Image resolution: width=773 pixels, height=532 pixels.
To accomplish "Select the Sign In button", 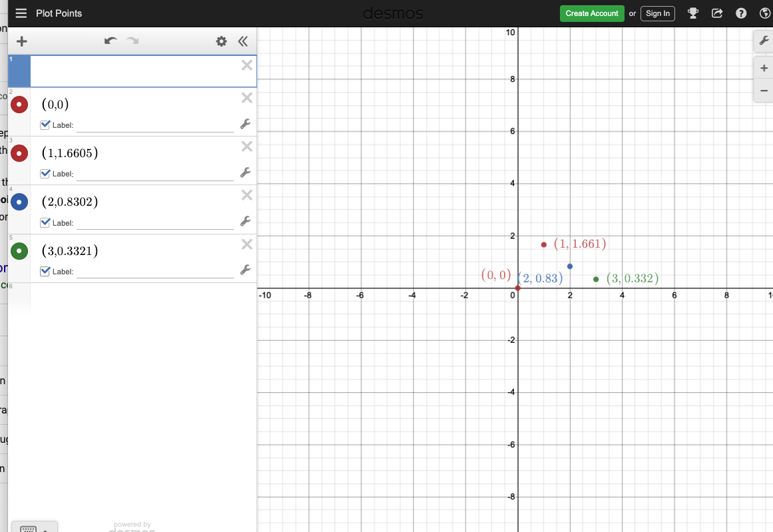I will pos(657,13).
